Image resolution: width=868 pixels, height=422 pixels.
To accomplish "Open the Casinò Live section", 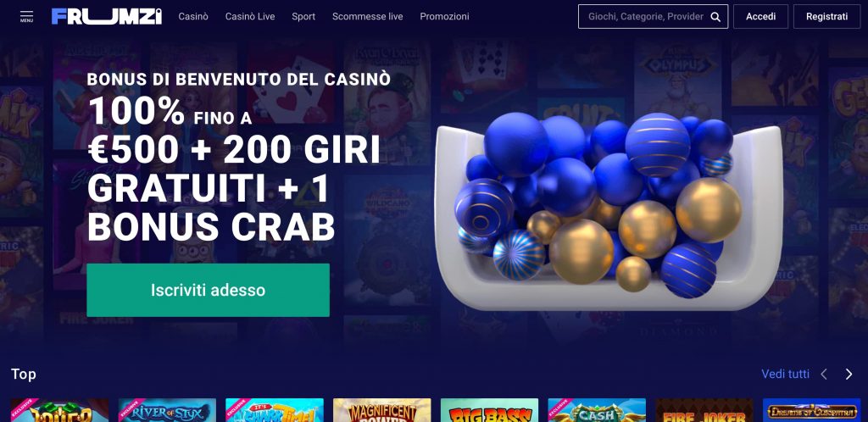I will tap(250, 17).
